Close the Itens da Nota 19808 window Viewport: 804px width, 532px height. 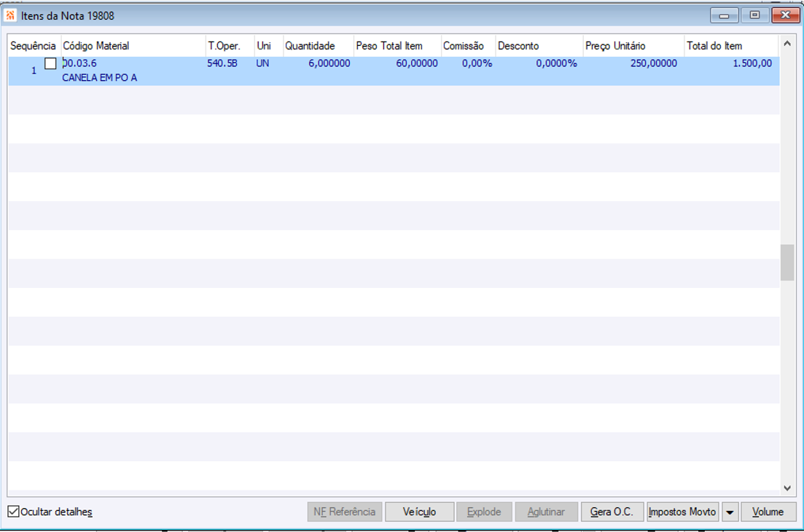(786, 15)
